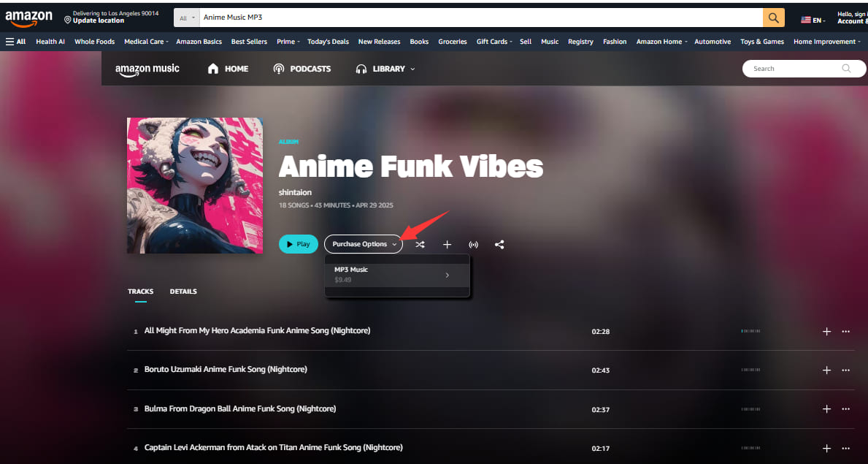Open Toys & Games link
The height and width of the screenshot is (464, 868).
(762, 42)
